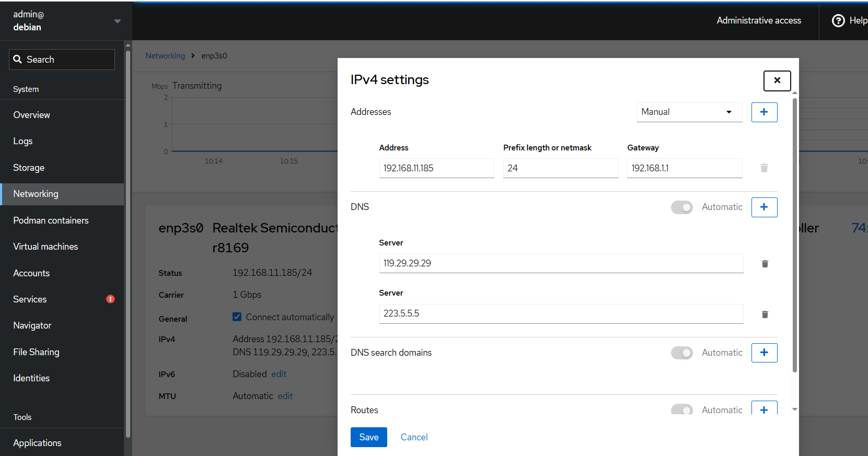
Task: Edit the IPv6 setting
Action: [279, 374]
